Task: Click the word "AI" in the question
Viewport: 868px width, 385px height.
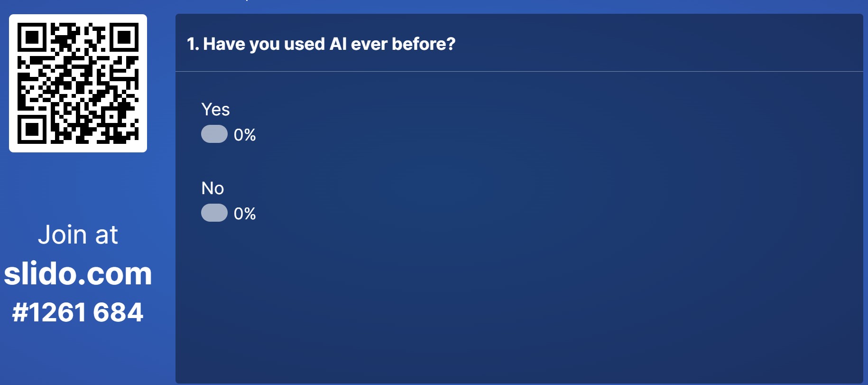Action: pyautogui.click(x=338, y=44)
